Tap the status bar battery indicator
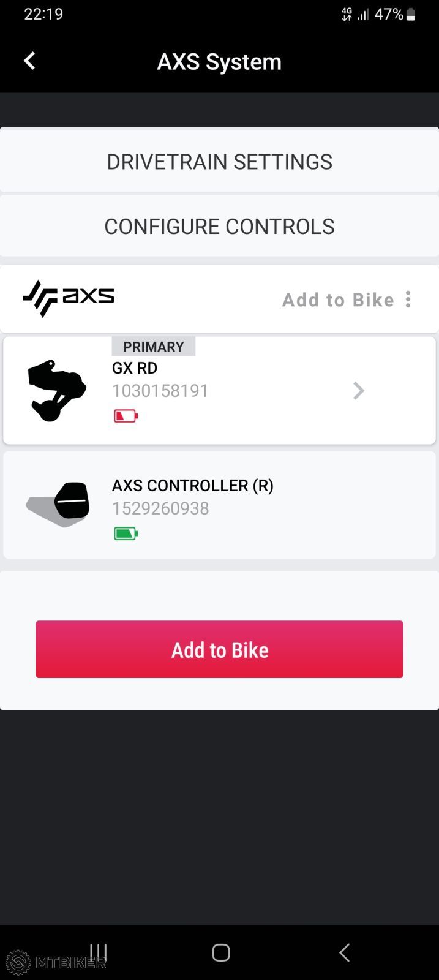The image size is (439, 980). click(x=411, y=13)
